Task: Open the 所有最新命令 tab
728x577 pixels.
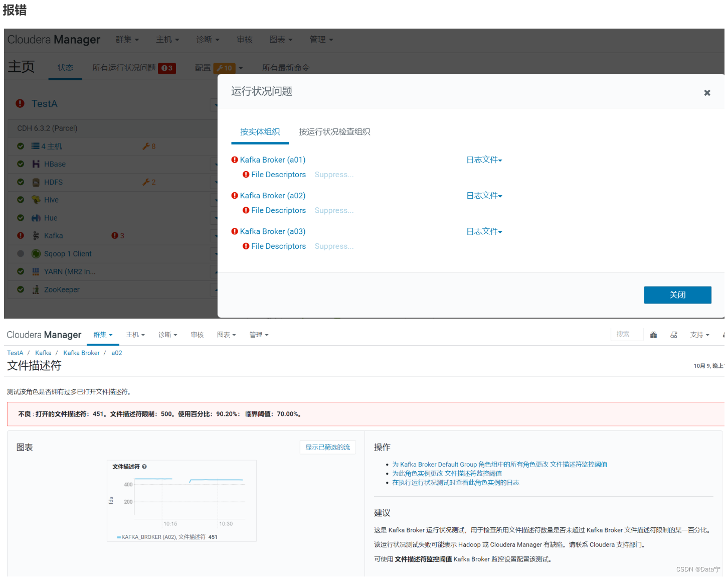Action: coord(286,68)
